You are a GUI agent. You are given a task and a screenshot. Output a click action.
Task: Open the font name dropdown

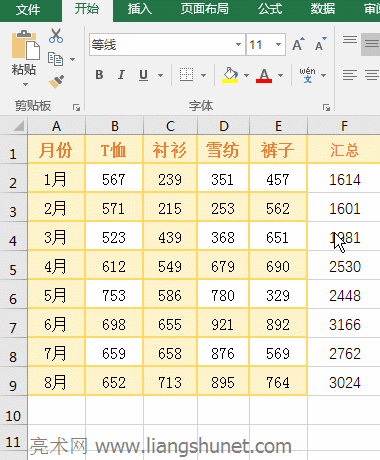coord(238,44)
